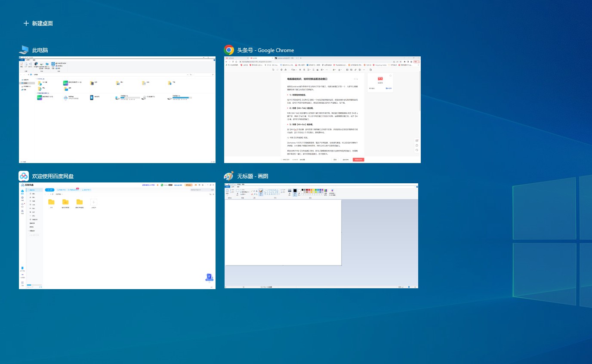Select the Brushes tool in the Paint ribbon
592x364 pixels.
pyautogui.click(x=261, y=193)
